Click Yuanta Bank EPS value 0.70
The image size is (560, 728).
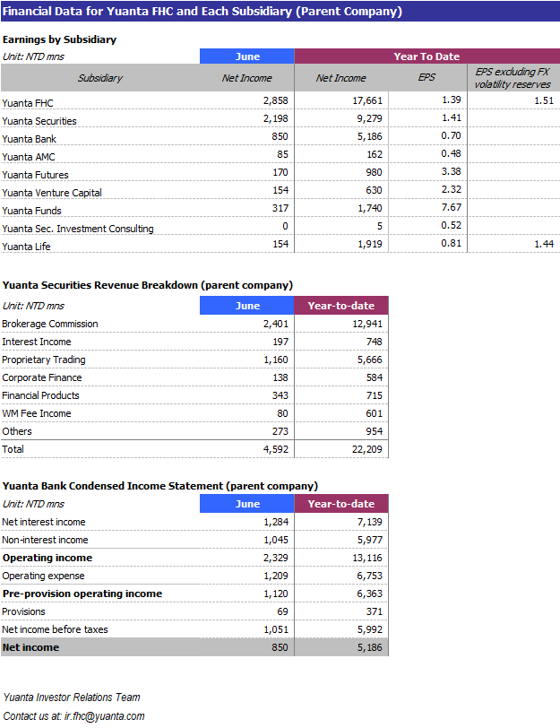tap(451, 135)
